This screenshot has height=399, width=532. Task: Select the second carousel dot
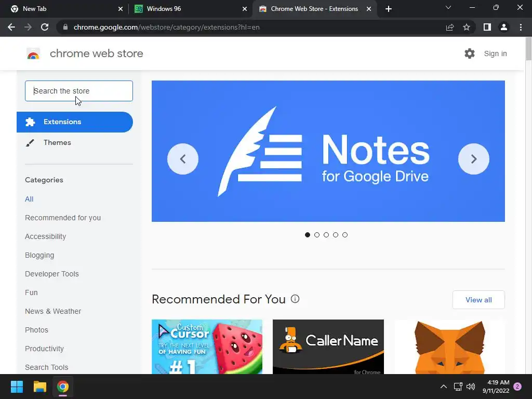click(x=317, y=235)
